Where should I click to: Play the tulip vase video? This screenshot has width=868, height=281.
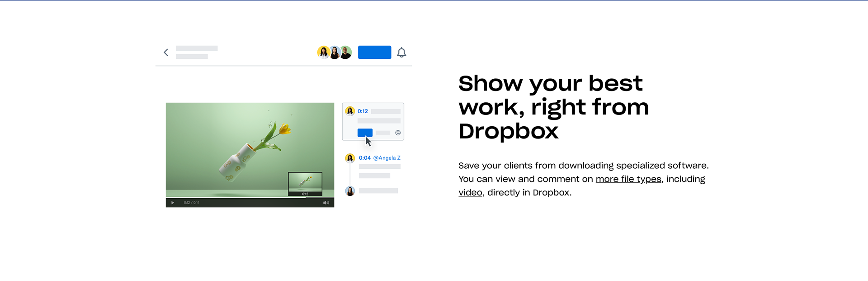(173, 203)
